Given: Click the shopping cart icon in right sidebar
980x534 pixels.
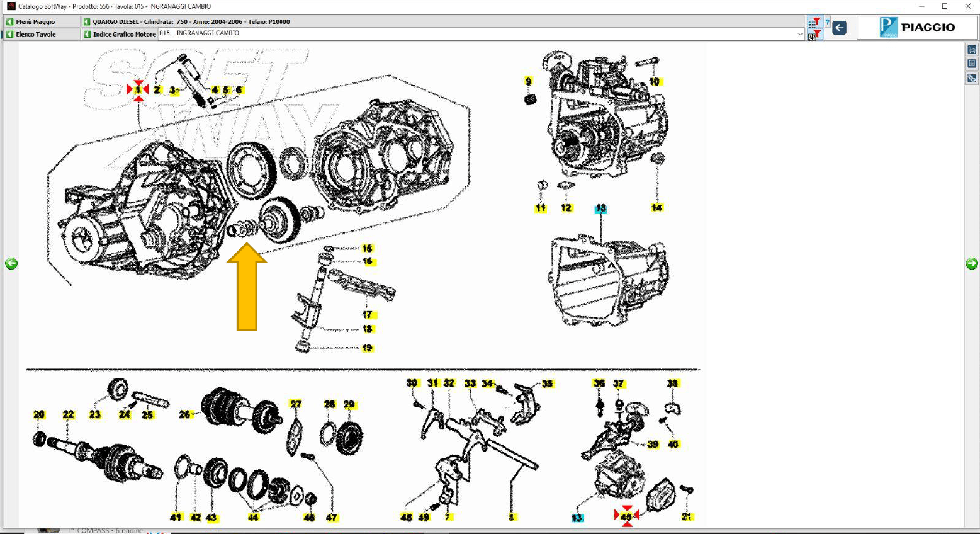Looking at the screenshot, I should pos(972,50).
